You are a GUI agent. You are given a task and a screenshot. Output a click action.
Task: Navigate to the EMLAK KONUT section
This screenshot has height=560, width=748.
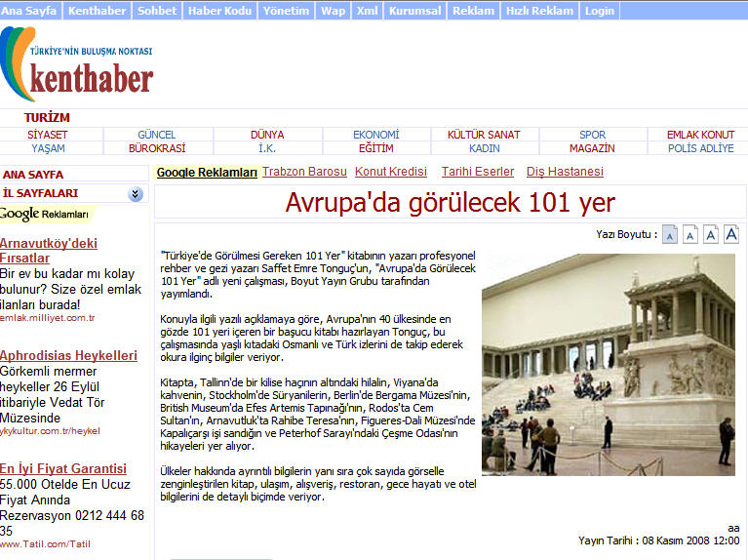700,135
